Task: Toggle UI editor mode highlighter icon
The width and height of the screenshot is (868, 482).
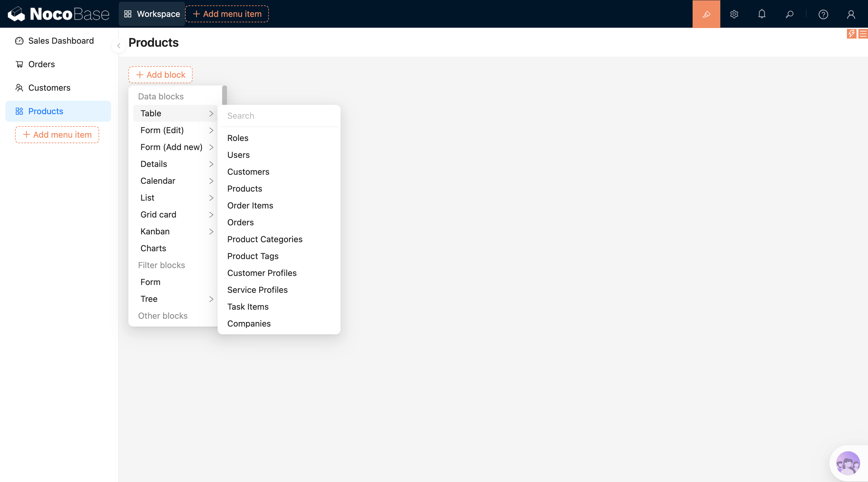Action: [x=706, y=14]
